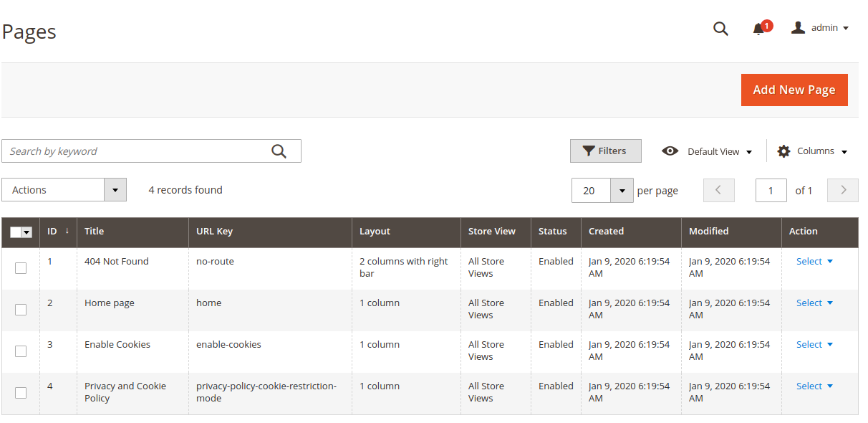The width and height of the screenshot is (868, 423).
Task: Tick the checkbox for Enable Cookies row
Action: [x=21, y=351]
